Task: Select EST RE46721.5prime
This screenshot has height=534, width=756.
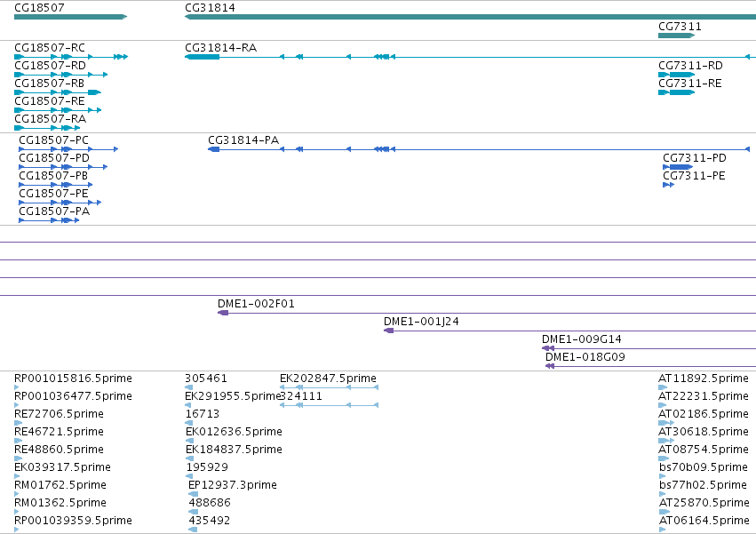Action: click(59, 432)
